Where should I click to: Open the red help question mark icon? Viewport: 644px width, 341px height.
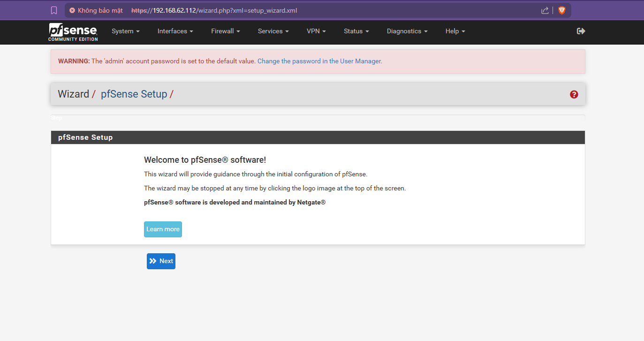[574, 94]
